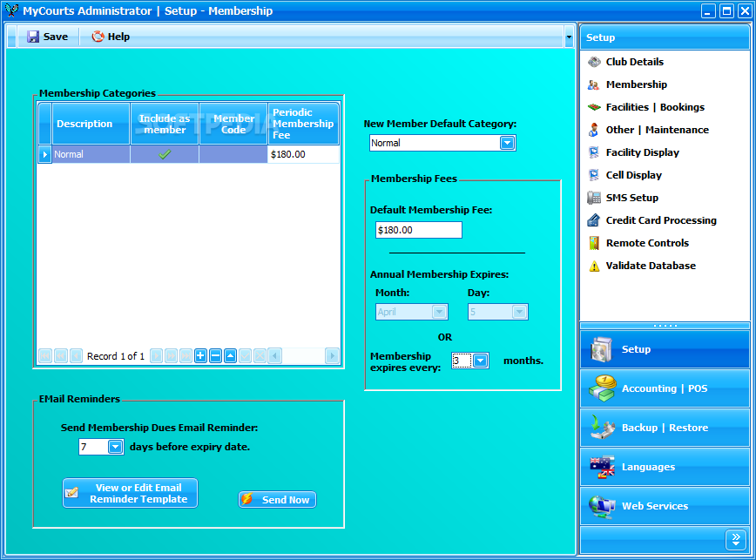Click the Save floppy disk icon
756x560 pixels.
33,37
